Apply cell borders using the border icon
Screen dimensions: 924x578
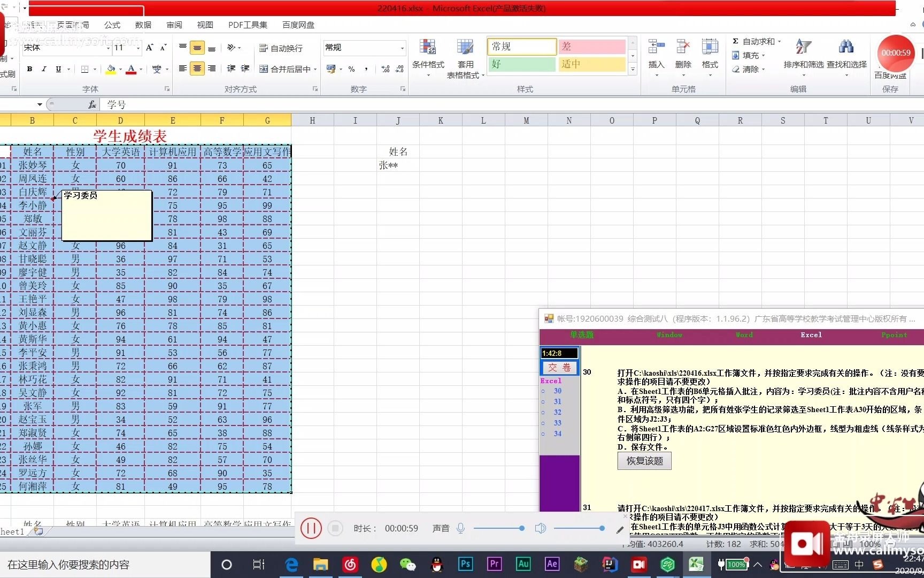click(x=84, y=69)
